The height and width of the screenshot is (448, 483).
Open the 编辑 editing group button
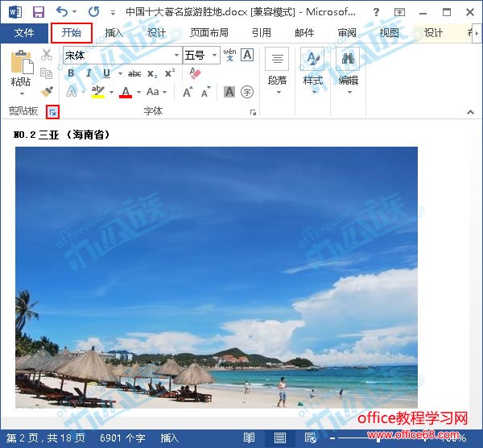(x=348, y=71)
